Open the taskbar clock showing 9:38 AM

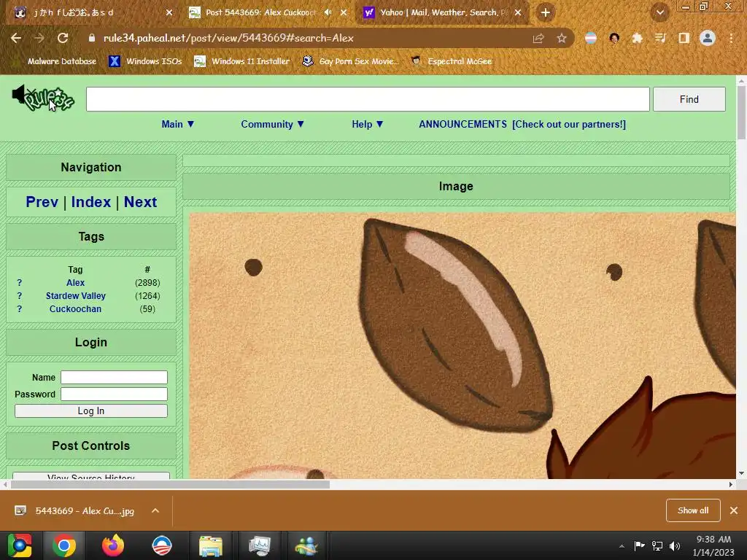pos(713,545)
